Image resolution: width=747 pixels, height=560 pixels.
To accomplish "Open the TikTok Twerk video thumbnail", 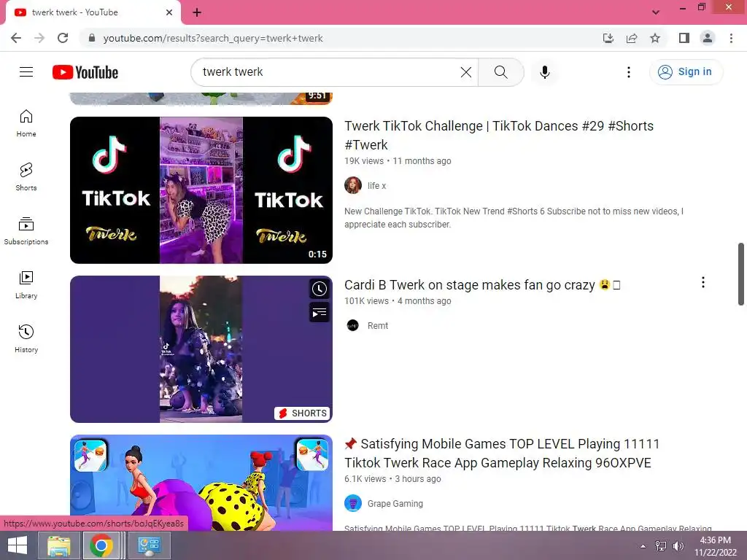I will point(201,190).
